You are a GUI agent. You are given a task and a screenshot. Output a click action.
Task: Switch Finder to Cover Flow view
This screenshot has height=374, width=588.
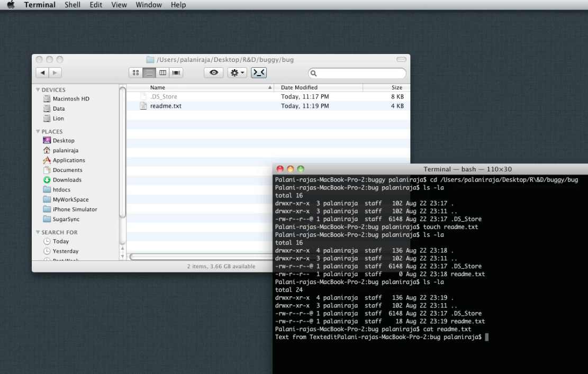[x=176, y=72]
